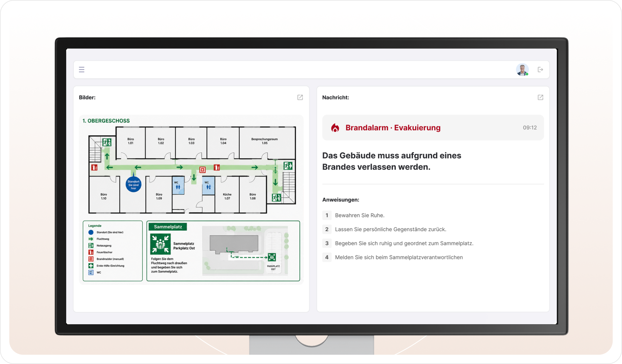Click the '1. OBERGESCHOSS' floor label
622x364 pixels.
pos(106,121)
